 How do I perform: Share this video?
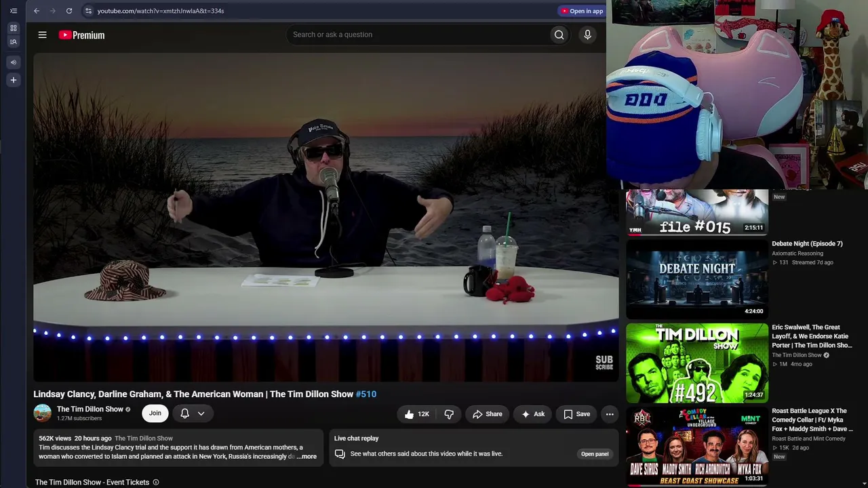pos(488,414)
